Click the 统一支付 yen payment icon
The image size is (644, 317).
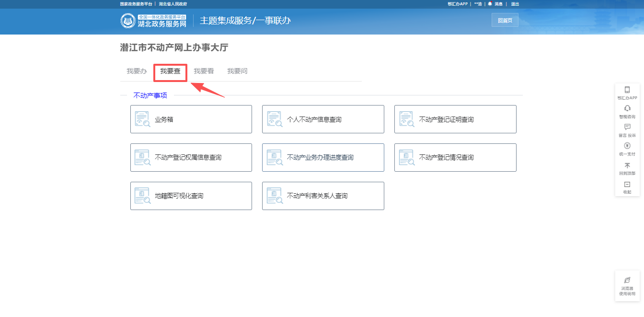(x=627, y=146)
